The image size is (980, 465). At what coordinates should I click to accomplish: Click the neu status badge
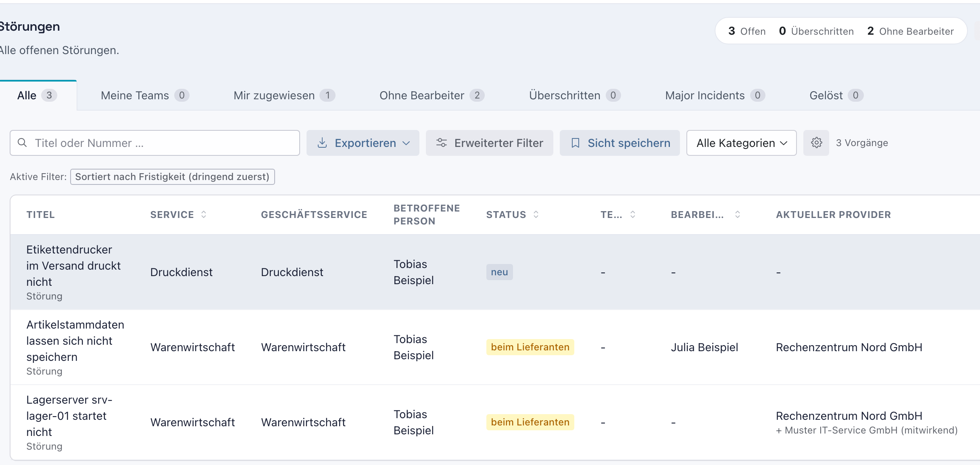499,272
